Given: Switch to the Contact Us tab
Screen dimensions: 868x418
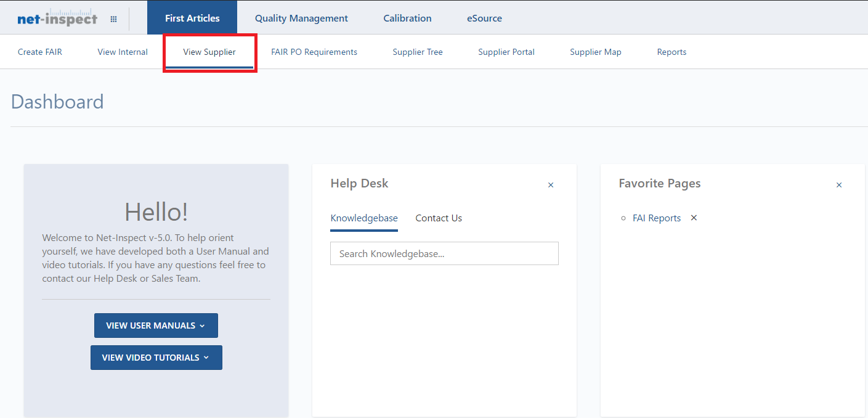Looking at the screenshot, I should click(x=439, y=218).
